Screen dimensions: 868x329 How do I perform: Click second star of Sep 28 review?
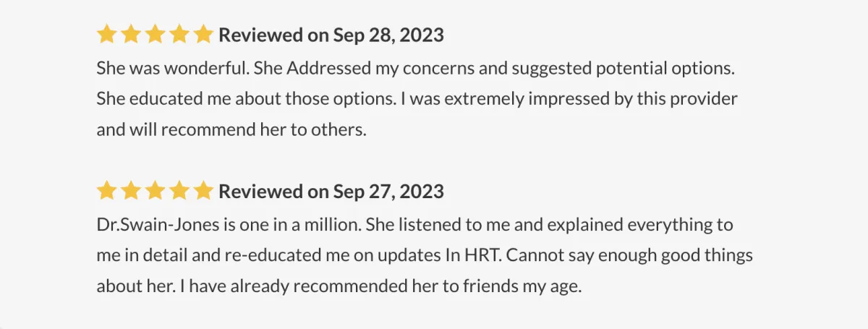point(131,34)
